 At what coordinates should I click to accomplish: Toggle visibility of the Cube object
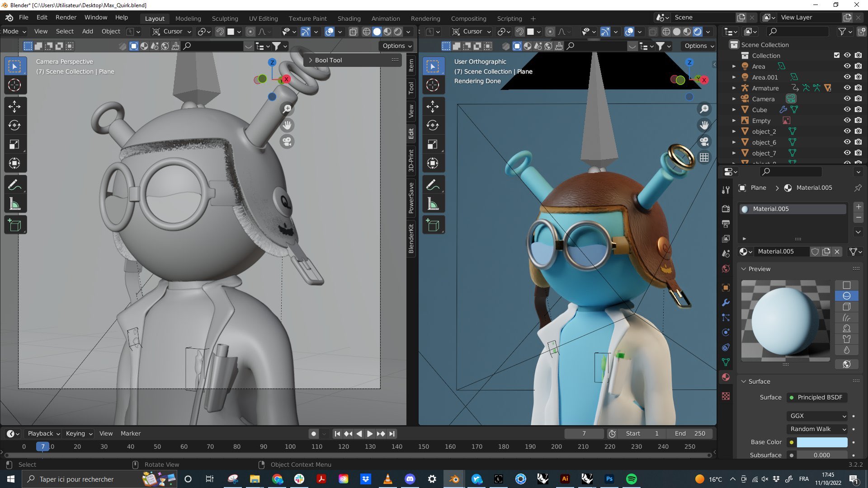click(847, 110)
